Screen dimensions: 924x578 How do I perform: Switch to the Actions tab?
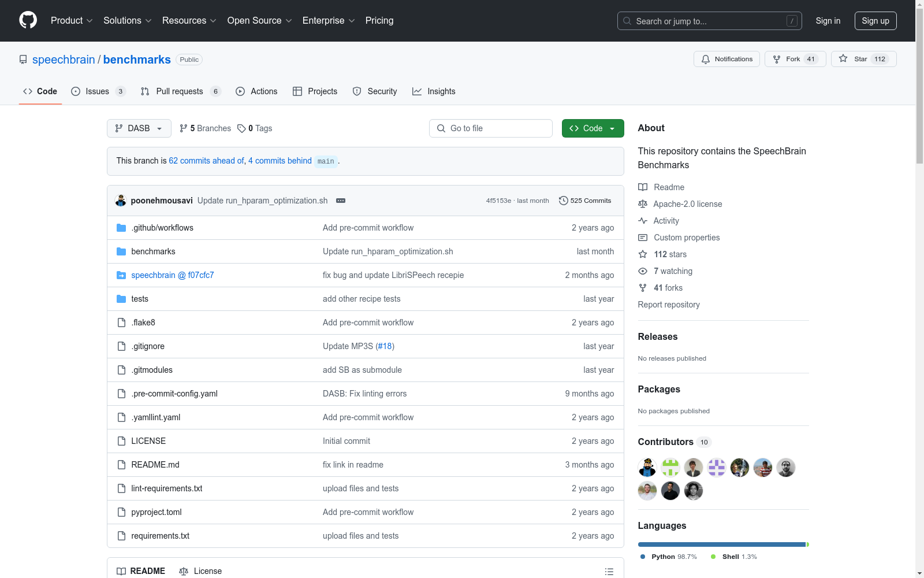tap(256, 91)
